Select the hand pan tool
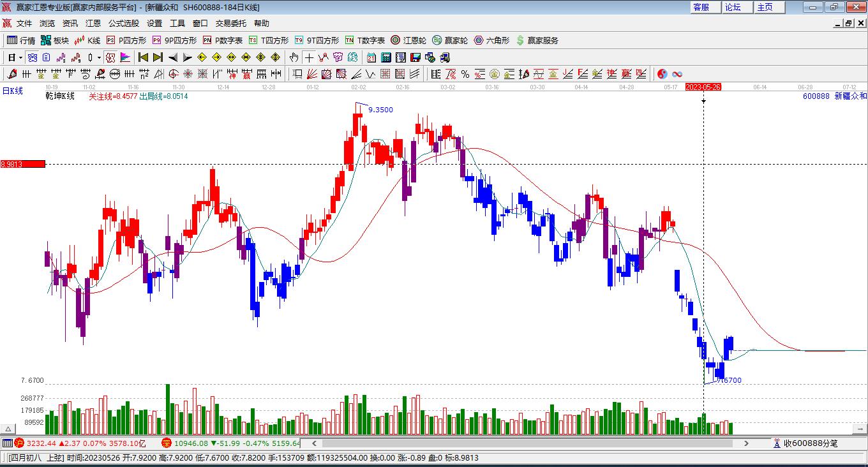868x467 pixels. click(x=294, y=57)
